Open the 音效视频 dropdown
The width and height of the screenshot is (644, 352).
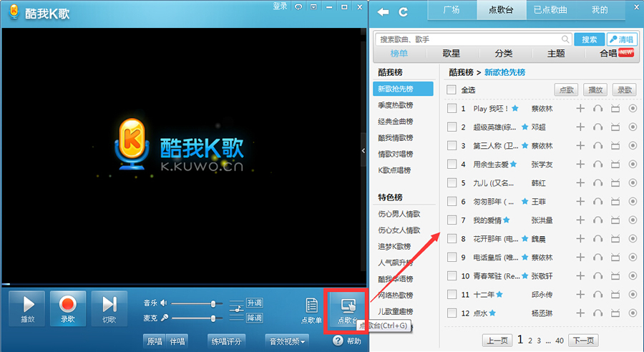click(x=288, y=341)
